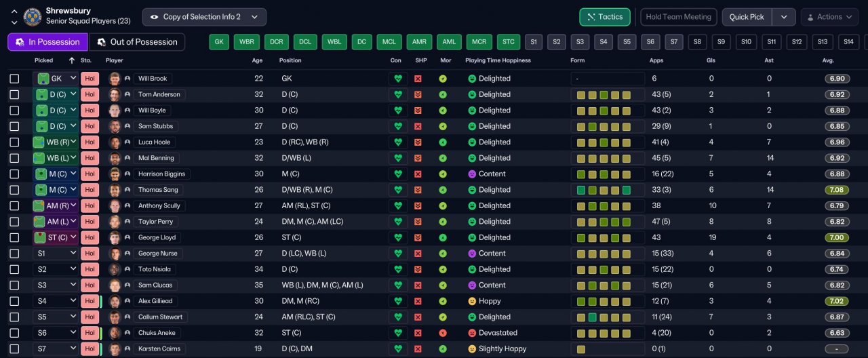Open George Nurse's S1 picked dropdown
This screenshot has height=358, width=868.
(x=56, y=254)
